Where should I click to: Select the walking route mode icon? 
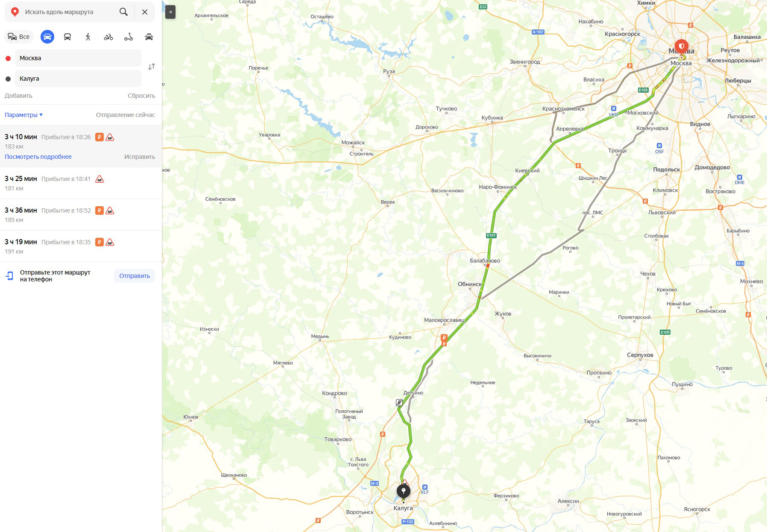88,37
